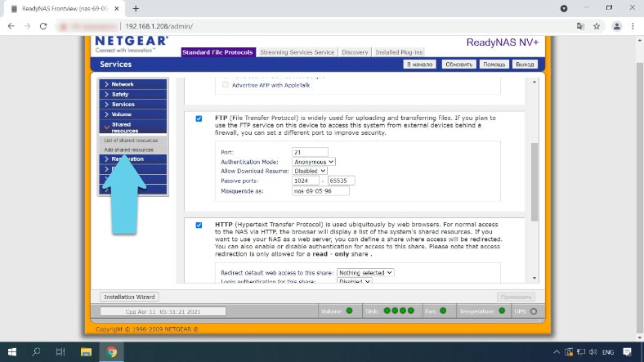Open a new browser tab with the plus icon

[x=136, y=8]
